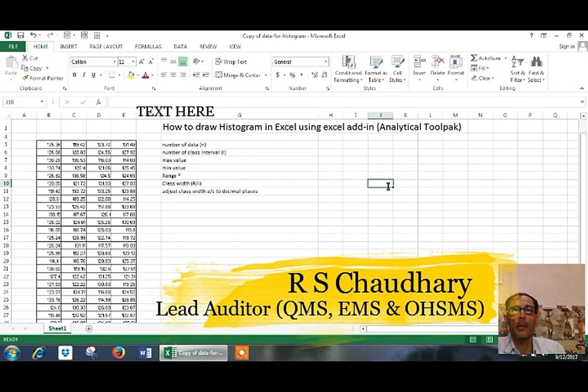Decrease font size with small A

pos(151,62)
